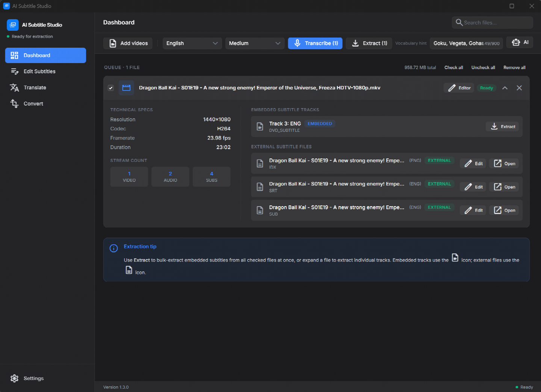Open the IDX external subtitle file
The image size is (541, 392).
pos(504,163)
